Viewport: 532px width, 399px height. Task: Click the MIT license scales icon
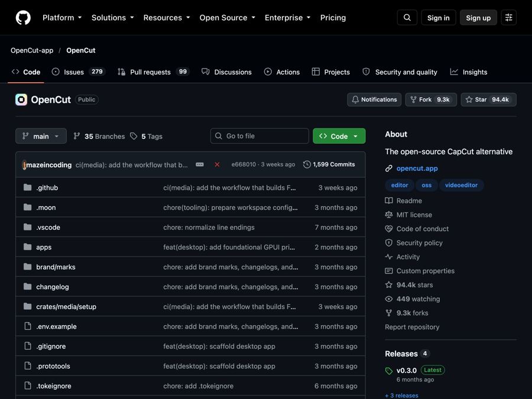(389, 215)
